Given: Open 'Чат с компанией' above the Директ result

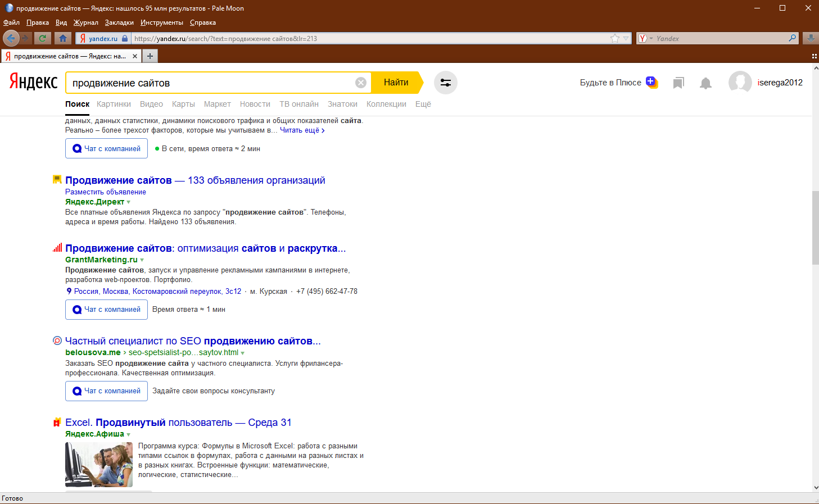Looking at the screenshot, I should [x=106, y=148].
